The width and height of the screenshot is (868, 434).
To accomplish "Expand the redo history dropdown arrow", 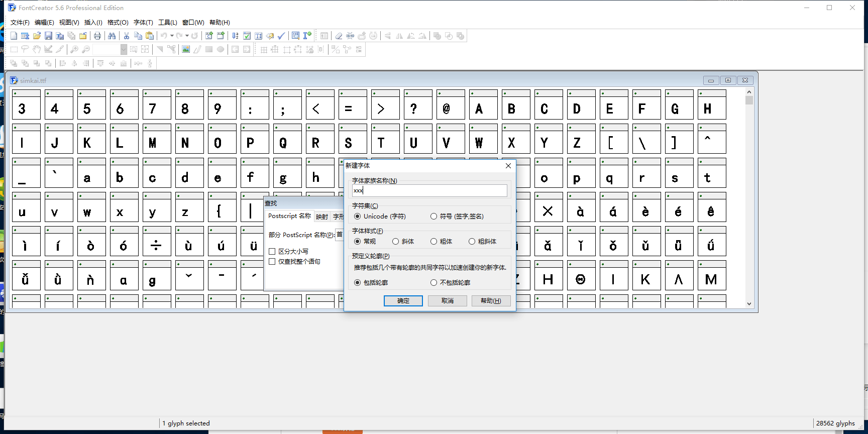I will 187,36.
